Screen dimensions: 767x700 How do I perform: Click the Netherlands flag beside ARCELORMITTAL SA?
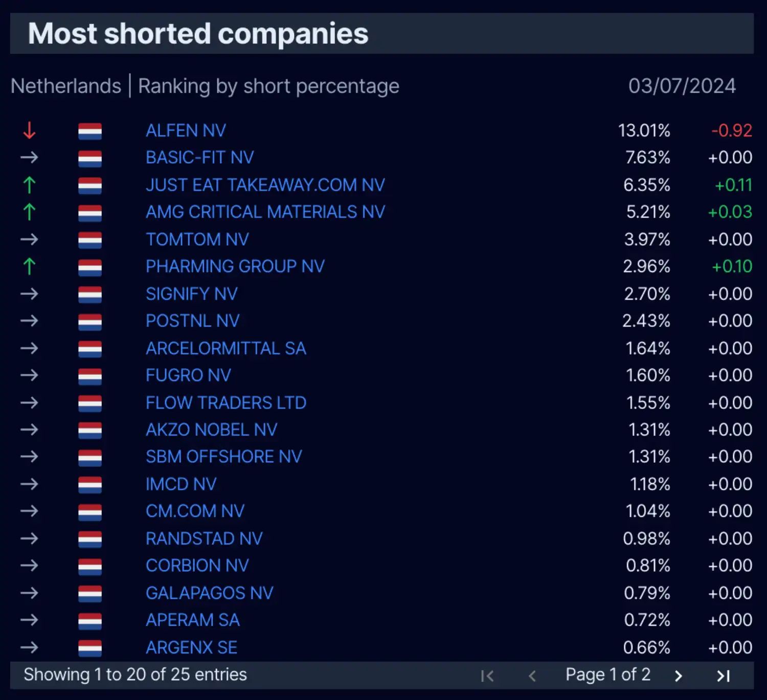90,349
